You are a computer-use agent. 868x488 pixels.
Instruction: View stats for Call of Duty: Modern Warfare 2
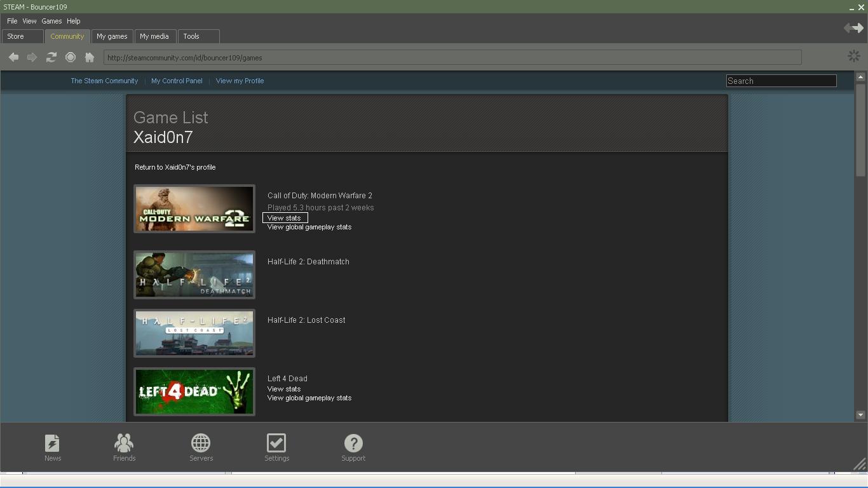click(284, 218)
